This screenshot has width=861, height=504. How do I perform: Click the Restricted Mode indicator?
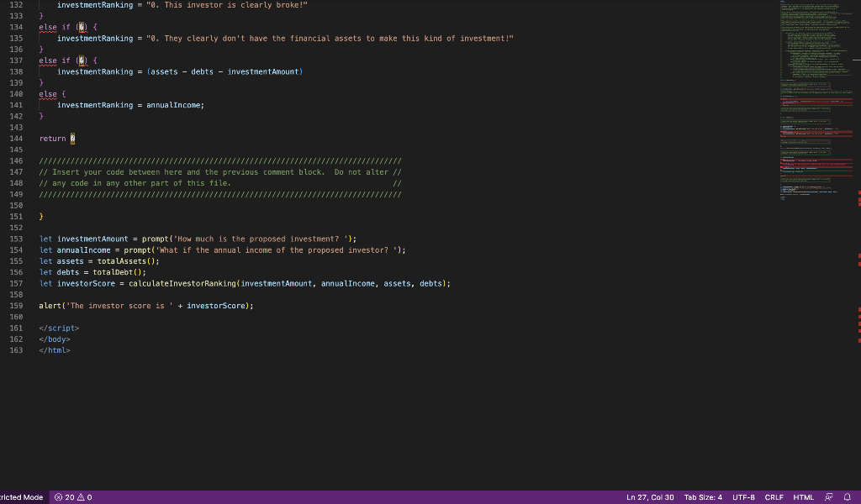click(21, 496)
